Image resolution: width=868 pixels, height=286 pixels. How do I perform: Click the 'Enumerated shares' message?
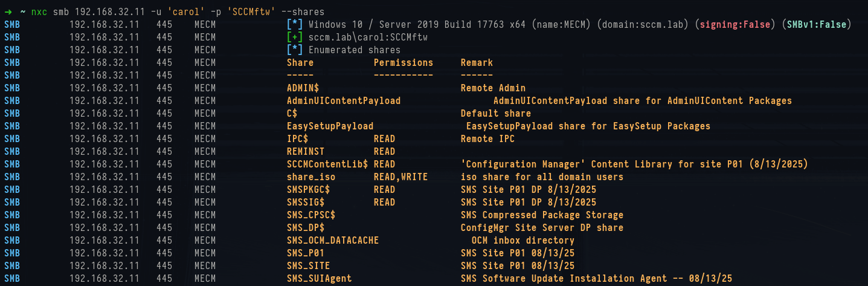coord(355,50)
